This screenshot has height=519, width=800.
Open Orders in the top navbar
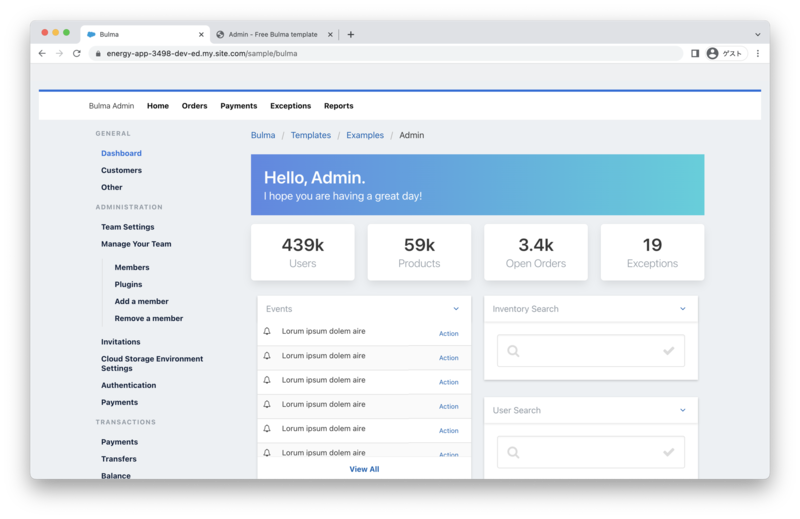coord(194,106)
